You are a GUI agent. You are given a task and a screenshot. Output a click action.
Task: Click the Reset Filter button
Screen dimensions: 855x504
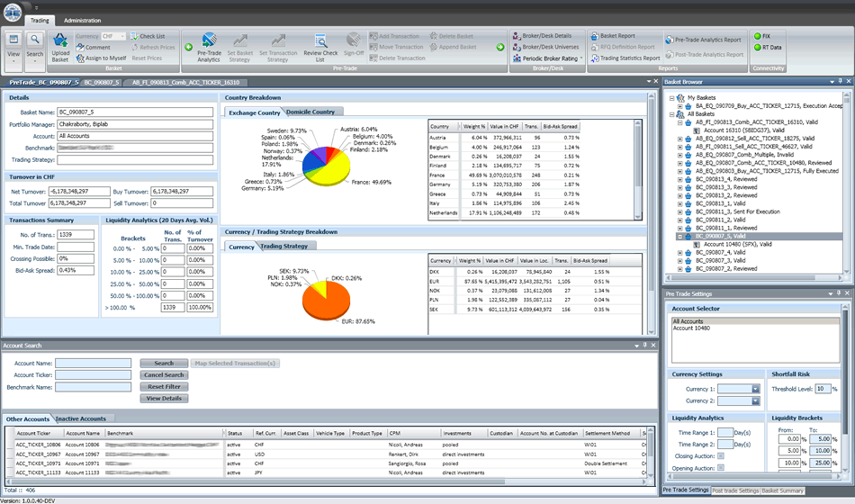point(163,386)
